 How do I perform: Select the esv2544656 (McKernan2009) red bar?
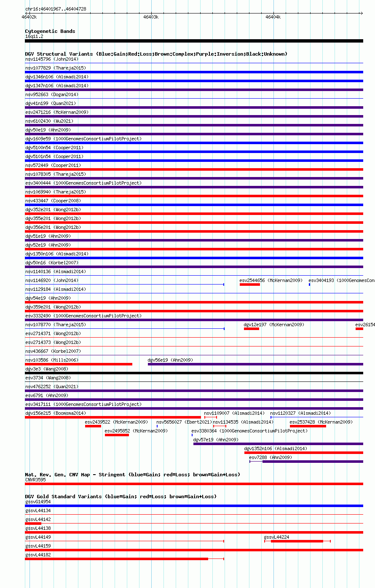[250, 285]
